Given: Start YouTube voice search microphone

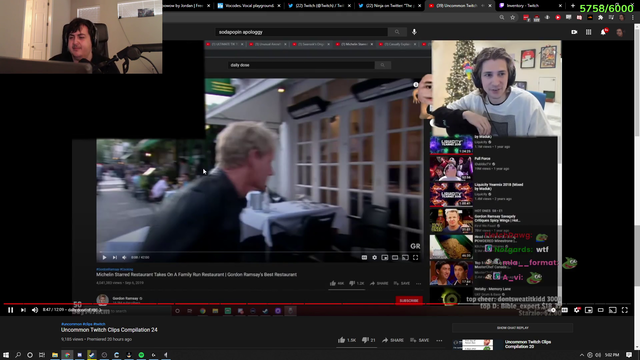Looking at the screenshot, I should [x=414, y=32].
